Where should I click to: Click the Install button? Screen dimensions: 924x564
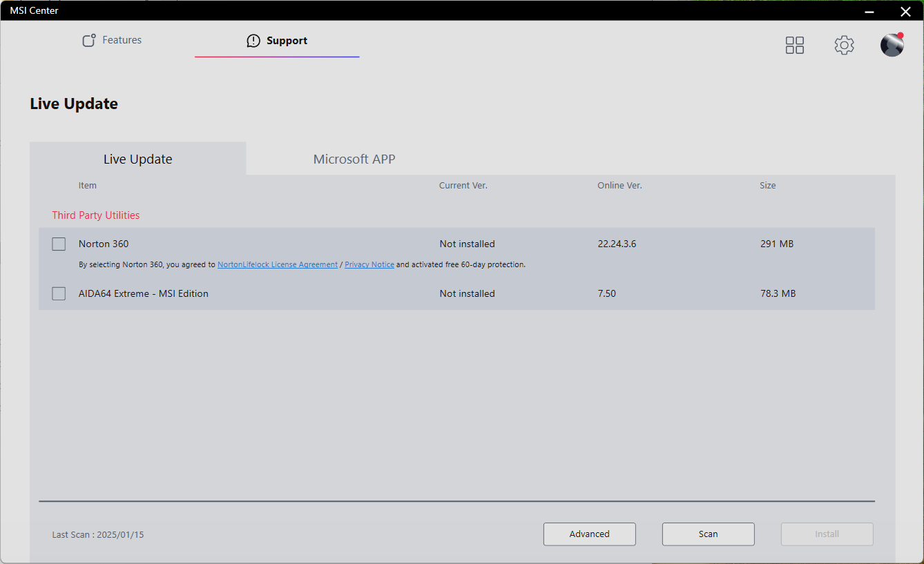coord(827,534)
